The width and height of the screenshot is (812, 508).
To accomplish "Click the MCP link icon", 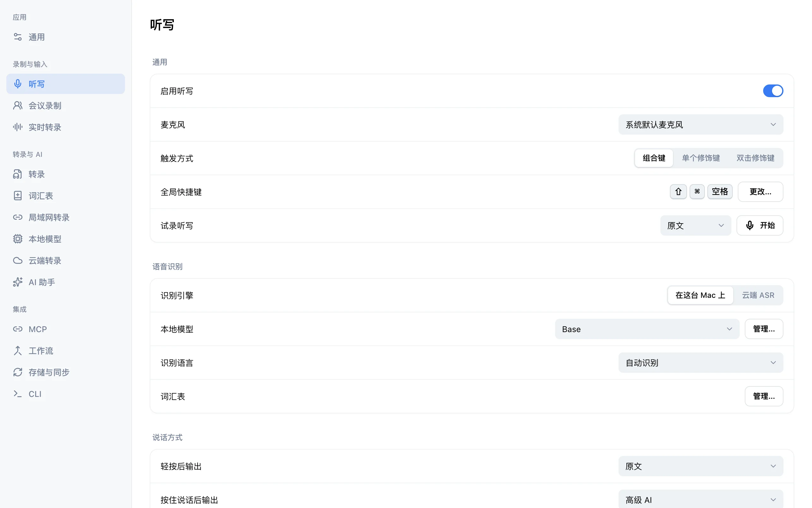I will click(x=17, y=329).
